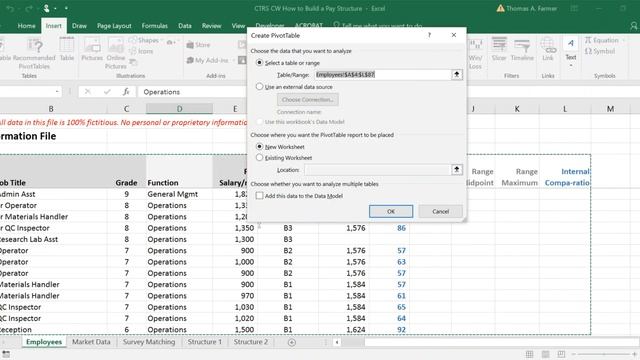This screenshot has width=640, height=360.
Task: Confirm the formula bar entry with the checkmark icon
Action: [107, 92]
